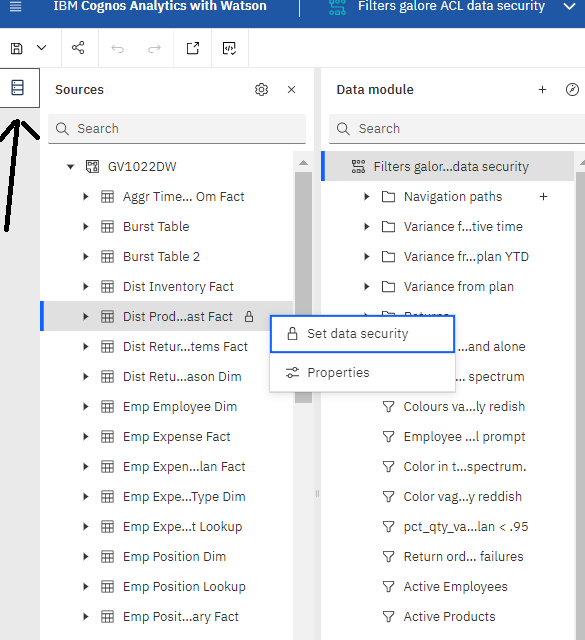Expand Dist Retur...tems Fact table
The width and height of the screenshot is (585, 640).
click(86, 347)
